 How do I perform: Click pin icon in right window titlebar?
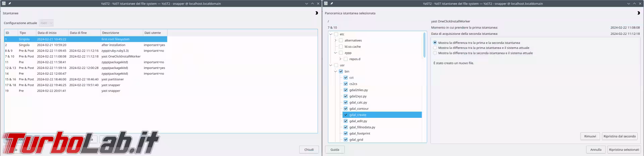coord(332,4)
